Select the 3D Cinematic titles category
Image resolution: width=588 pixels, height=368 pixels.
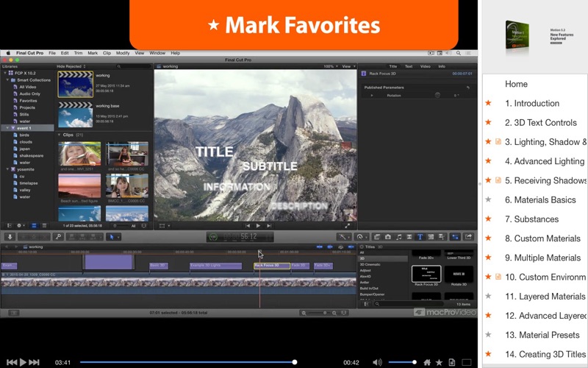(370, 264)
